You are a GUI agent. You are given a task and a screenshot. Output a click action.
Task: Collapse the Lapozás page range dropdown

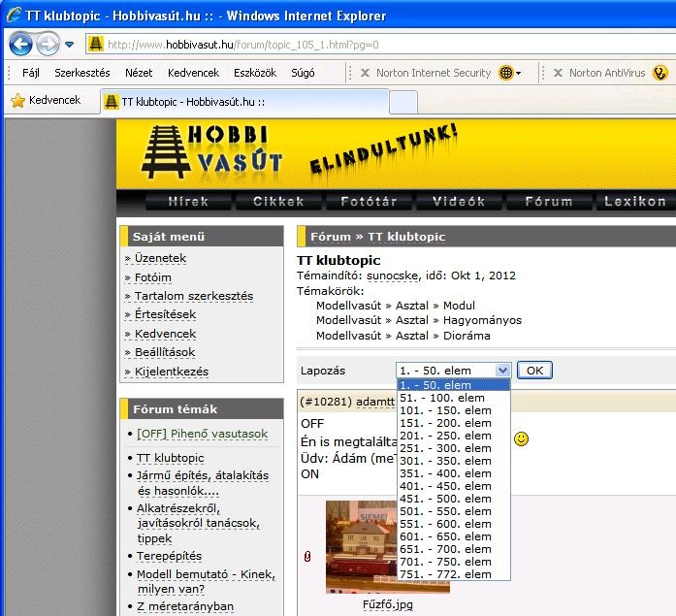click(501, 371)
